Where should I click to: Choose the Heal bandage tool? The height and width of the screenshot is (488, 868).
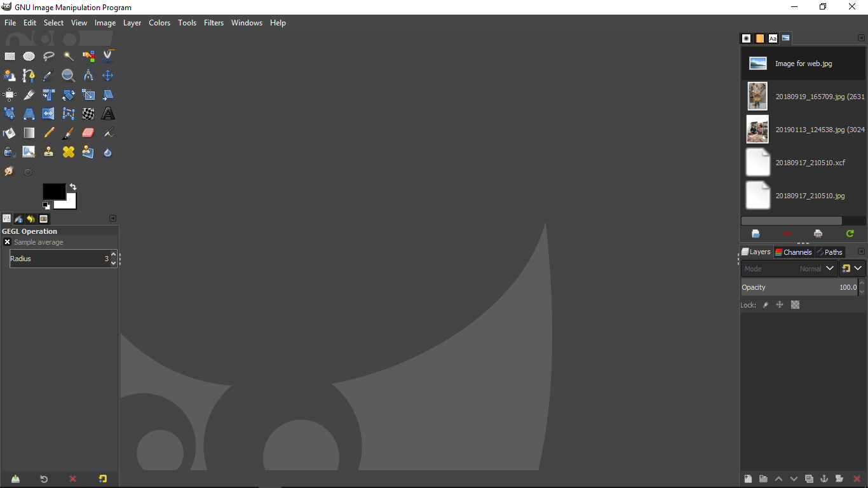69,152
